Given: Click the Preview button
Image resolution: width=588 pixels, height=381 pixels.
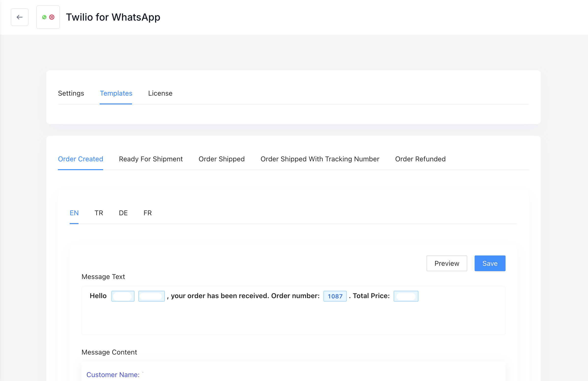Looking at the screenshot, I should (446, 263).
